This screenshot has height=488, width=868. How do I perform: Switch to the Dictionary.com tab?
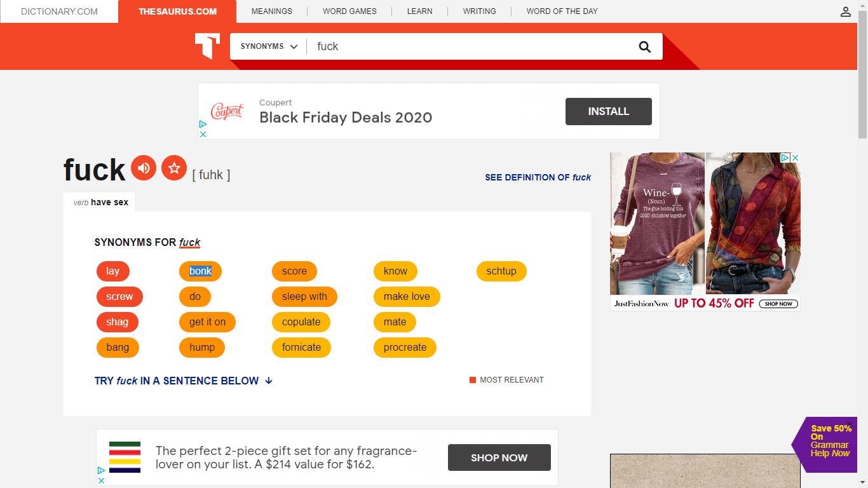point(59,11)
